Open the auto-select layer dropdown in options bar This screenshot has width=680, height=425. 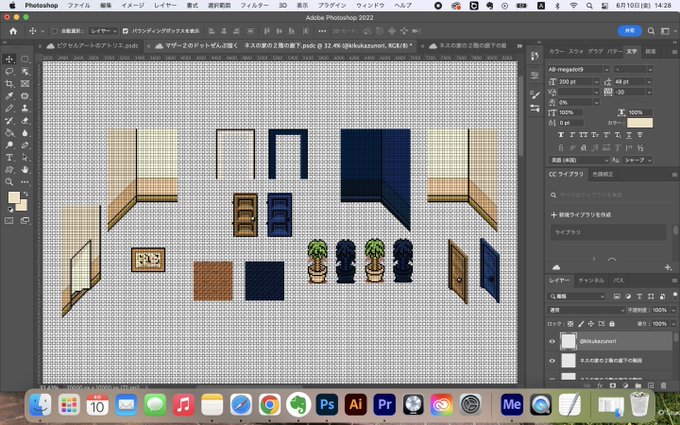click(103, 31)
